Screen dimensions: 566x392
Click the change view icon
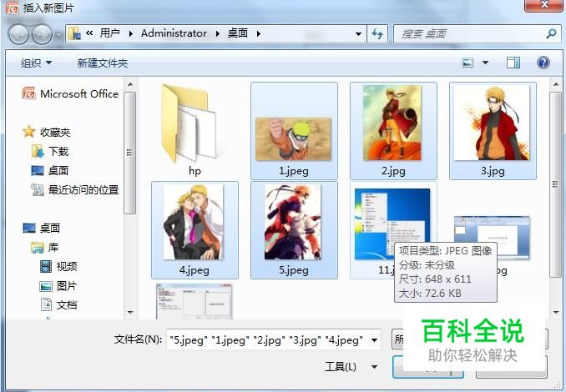click(x=467, y=63)
